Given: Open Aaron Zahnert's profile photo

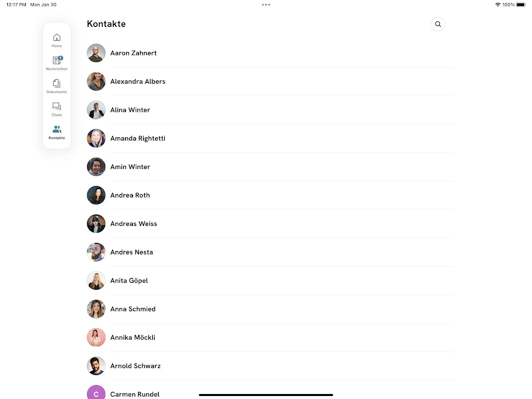Looking at the screenshot, I should click(96, 53).
